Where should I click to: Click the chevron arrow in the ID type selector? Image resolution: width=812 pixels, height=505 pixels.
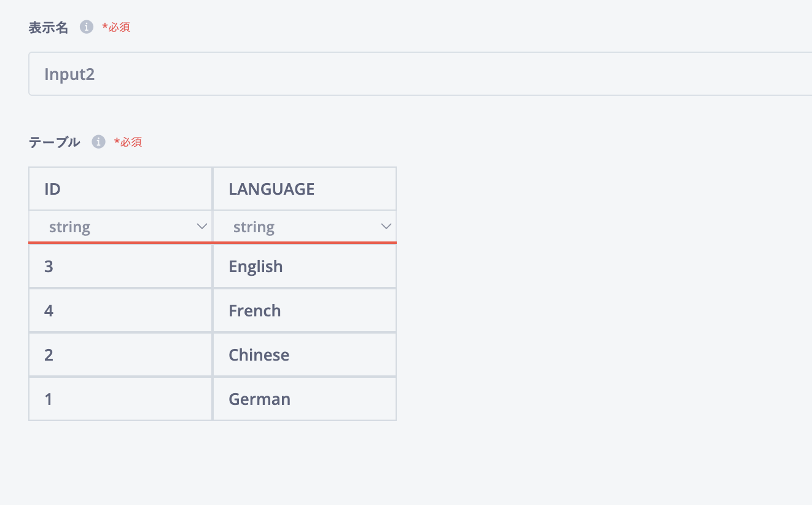201,227
